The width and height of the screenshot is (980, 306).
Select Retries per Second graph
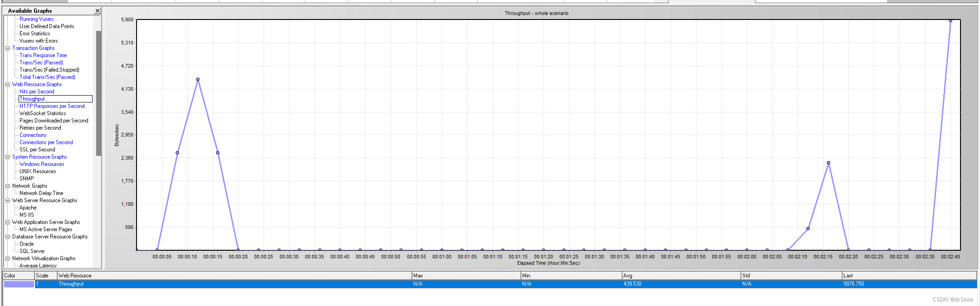(40, 128)
